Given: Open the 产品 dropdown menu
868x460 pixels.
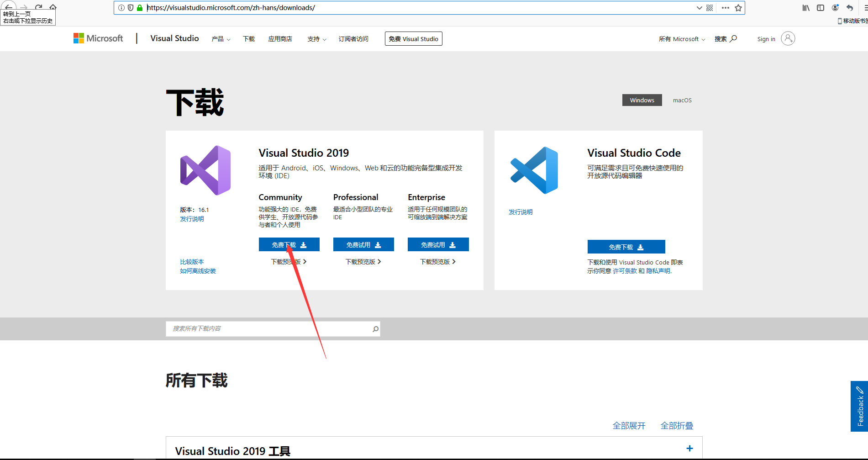Looking at the screenshot, I should [x=221, y=39].
